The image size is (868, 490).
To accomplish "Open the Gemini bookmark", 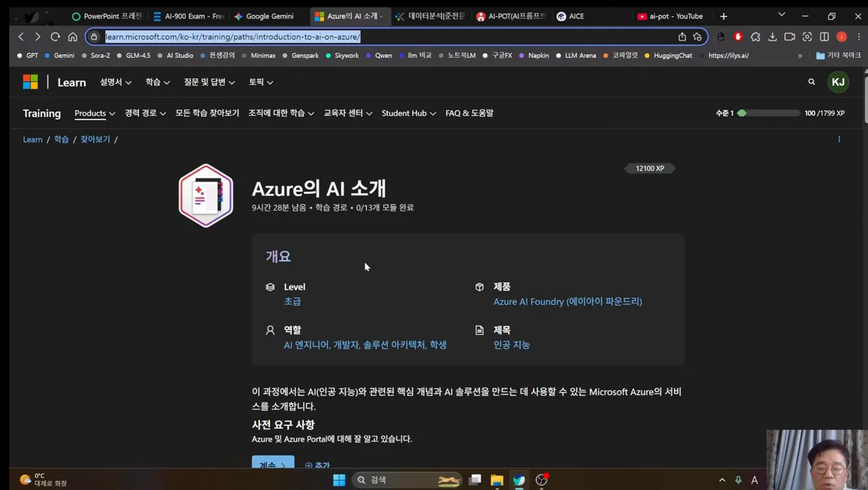I will [x=59, y=56].
